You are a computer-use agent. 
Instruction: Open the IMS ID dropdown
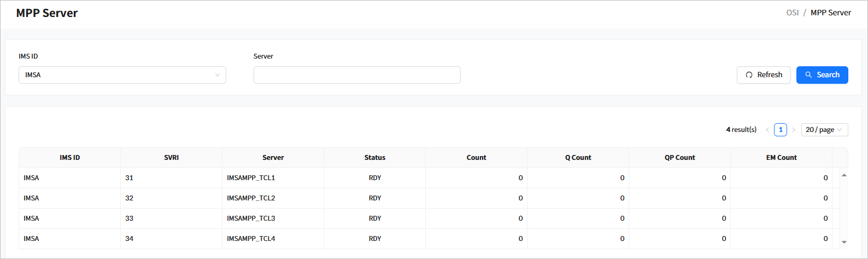pyautogui.click(x=122, y=75)
